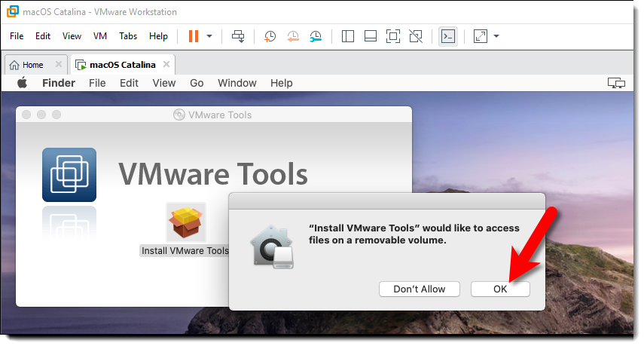Select the Install VMware Tools label
The image size is (644, 355).
[x=185, y=251]
